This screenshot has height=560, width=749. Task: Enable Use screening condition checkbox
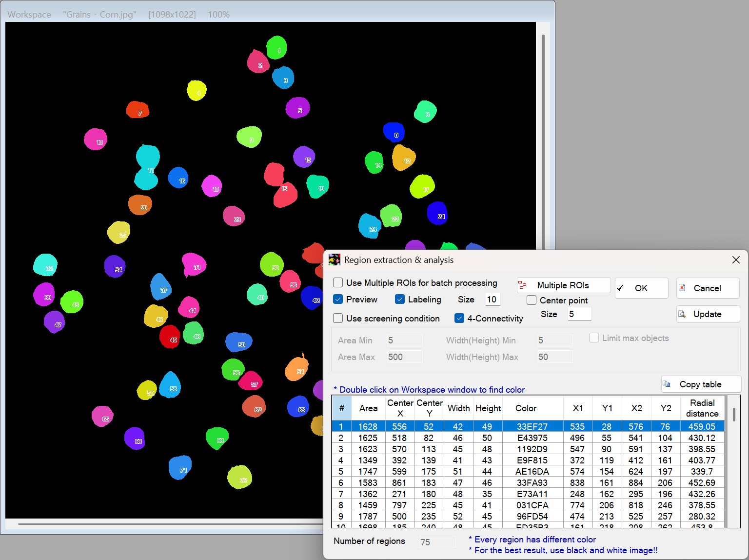[x=338, y=319]
